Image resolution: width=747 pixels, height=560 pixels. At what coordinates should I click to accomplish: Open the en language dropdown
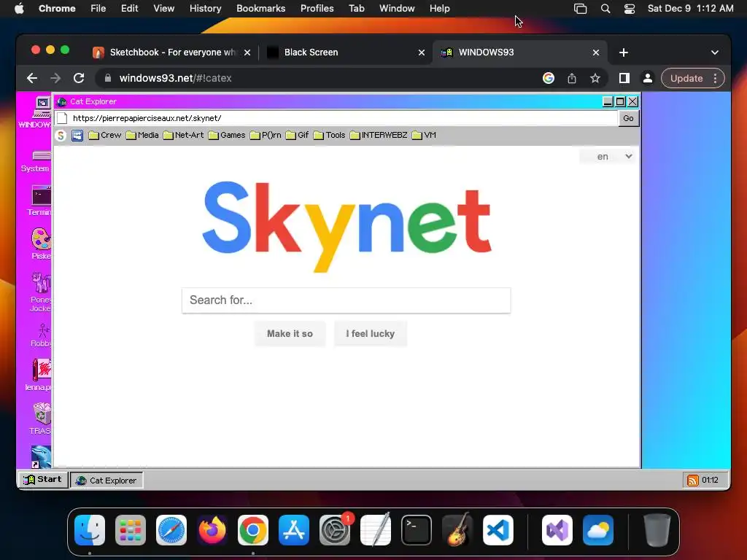point(608,157)
